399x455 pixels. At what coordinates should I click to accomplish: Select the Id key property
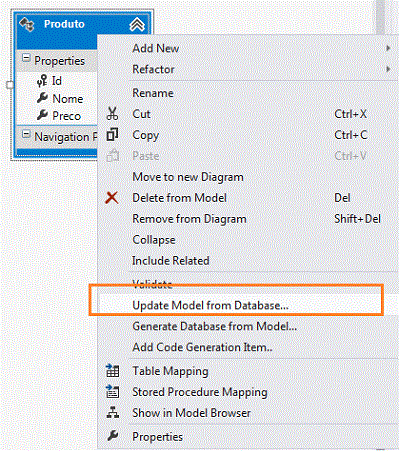pos(57,81)
